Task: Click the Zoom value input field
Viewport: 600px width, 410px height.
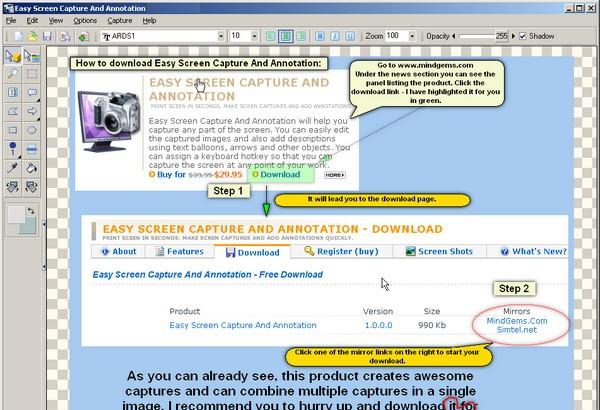Action: pyautogui.click(x=396, y=36)
